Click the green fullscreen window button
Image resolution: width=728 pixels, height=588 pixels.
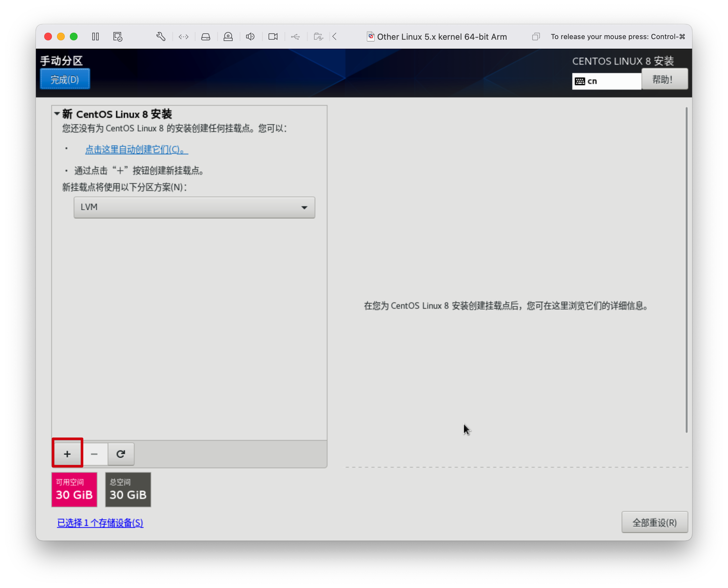pos(74,37)
